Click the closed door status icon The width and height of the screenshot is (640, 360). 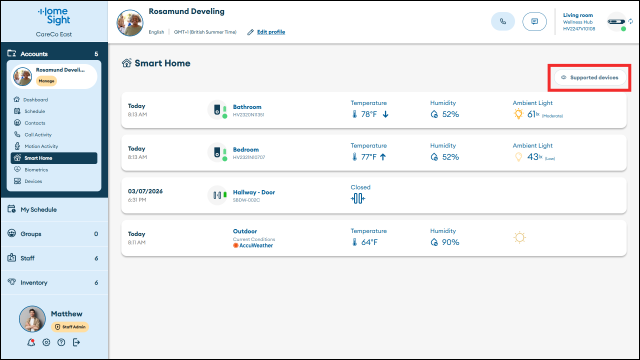[358, 199]
